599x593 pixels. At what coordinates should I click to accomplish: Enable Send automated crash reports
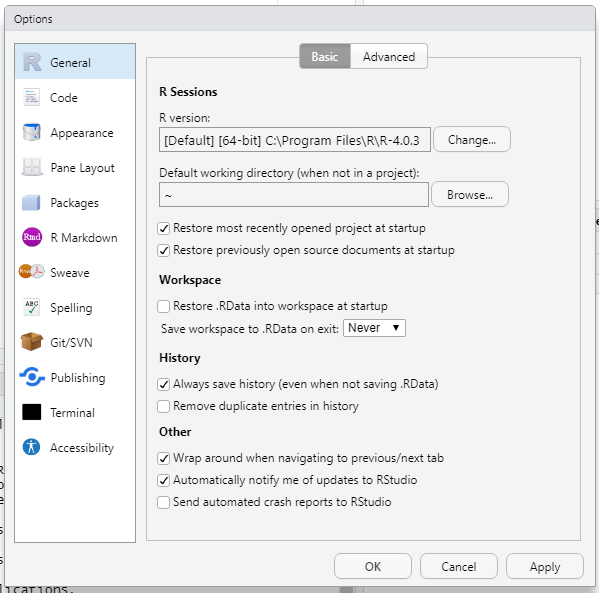click(164, 502)
